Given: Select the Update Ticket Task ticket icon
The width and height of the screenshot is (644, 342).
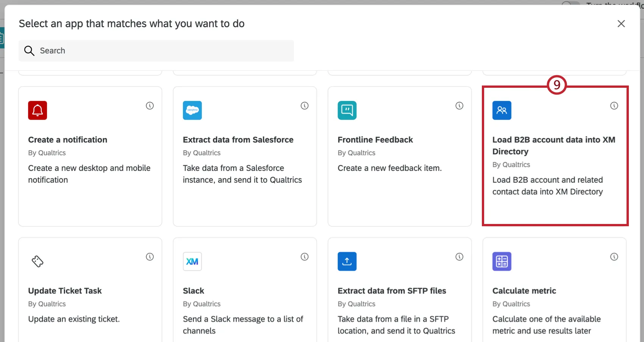Looking at the screenshot, I should (x=37, y=261).
